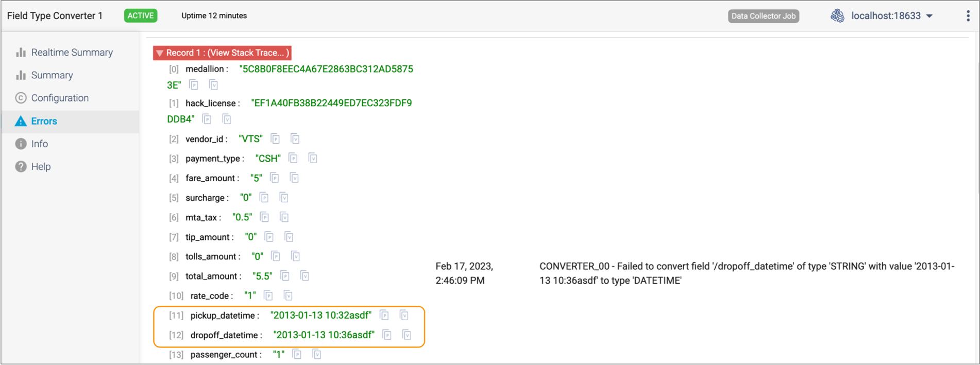Click the Field Type Converter 1 title

click(55, 16)
